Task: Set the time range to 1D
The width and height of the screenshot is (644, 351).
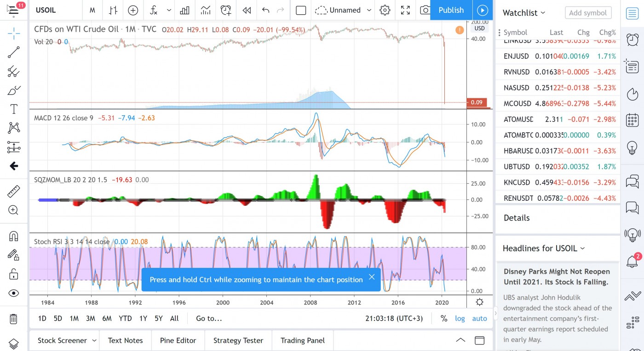Action: pyautogui.click(x=42, y=318)
